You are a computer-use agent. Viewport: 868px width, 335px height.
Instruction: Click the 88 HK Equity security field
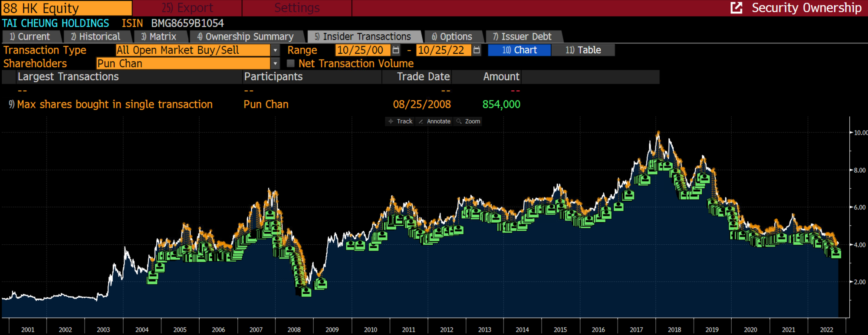[x=66, y=8]
